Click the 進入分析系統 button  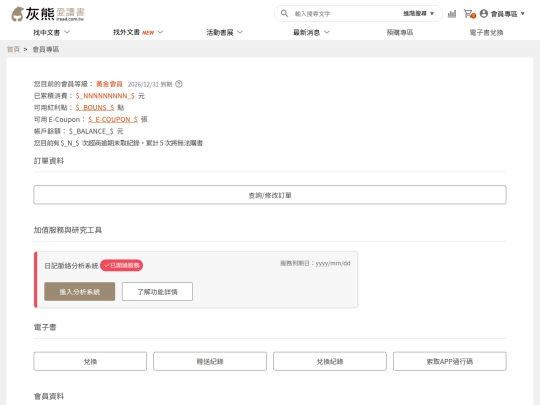pyautogui.click(x=80, y=292)
